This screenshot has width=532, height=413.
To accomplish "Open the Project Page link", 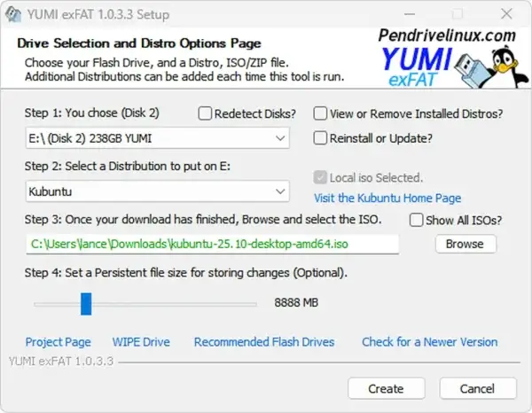I will coord(58,342).
